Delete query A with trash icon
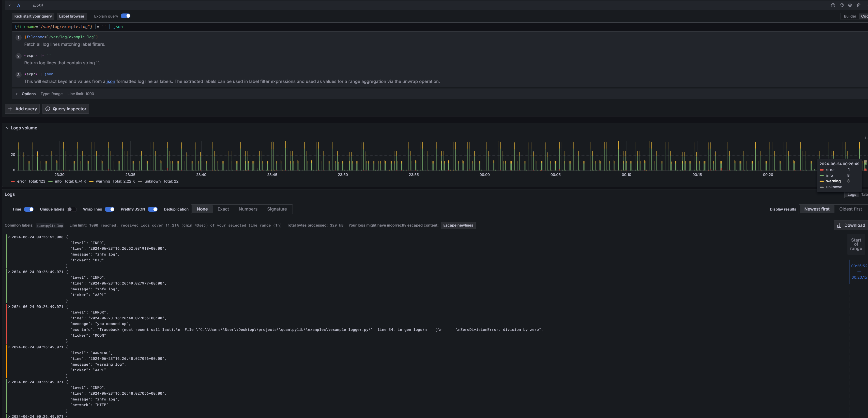The width and height of the screenshot is (868, 418). (x=859, y=5)
